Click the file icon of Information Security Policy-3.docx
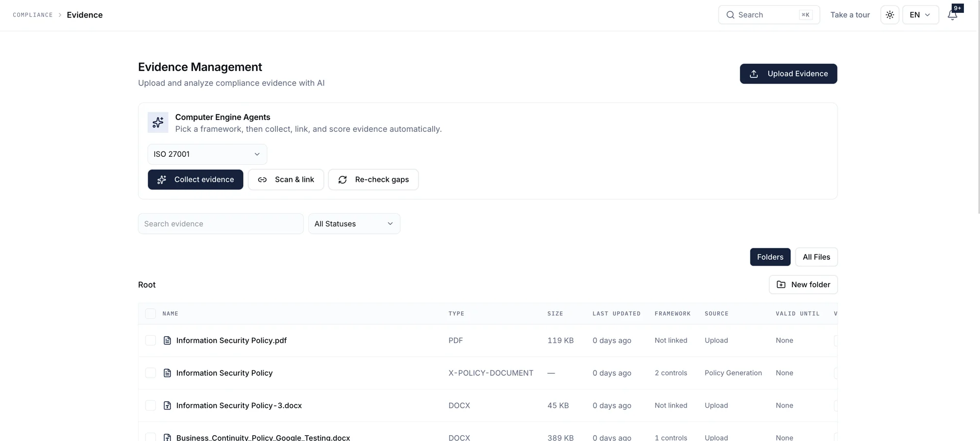 (x=167, y=405)
